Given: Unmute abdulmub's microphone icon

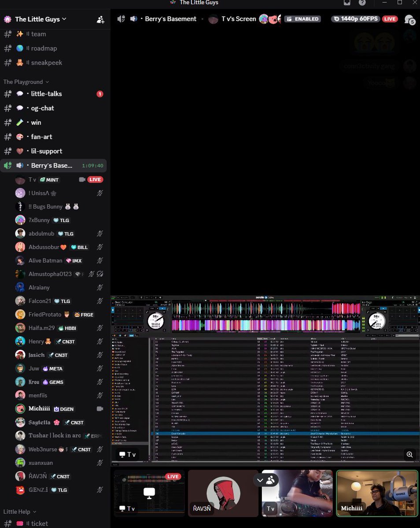Looking at the screenshot, I should tap(99, 233).
